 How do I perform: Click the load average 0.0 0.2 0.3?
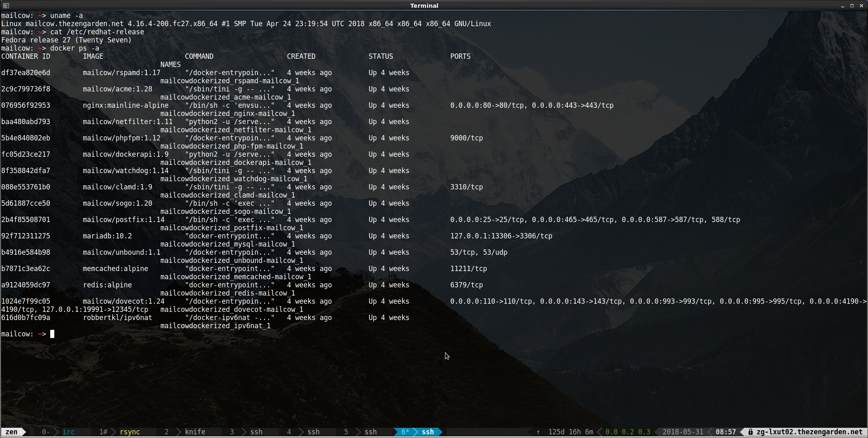(628, 432)
